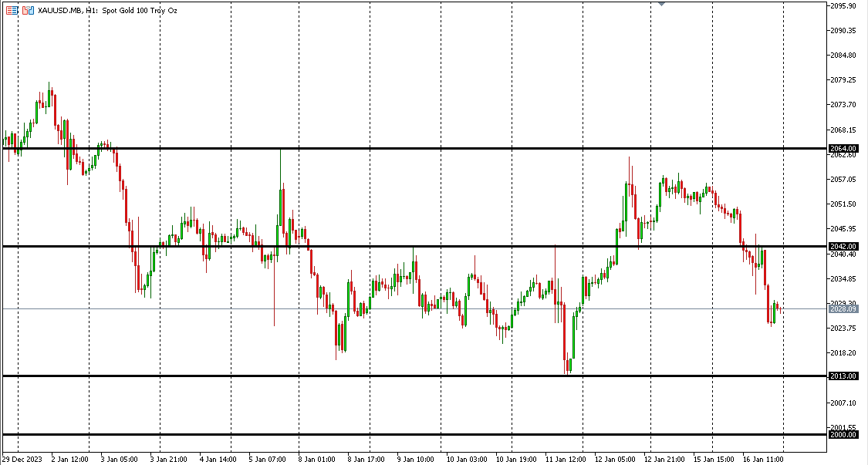Viewport: 868px width, 465px height.
Task: Click the gray chart shift triangle marker
Action: (x=661, y=4)
